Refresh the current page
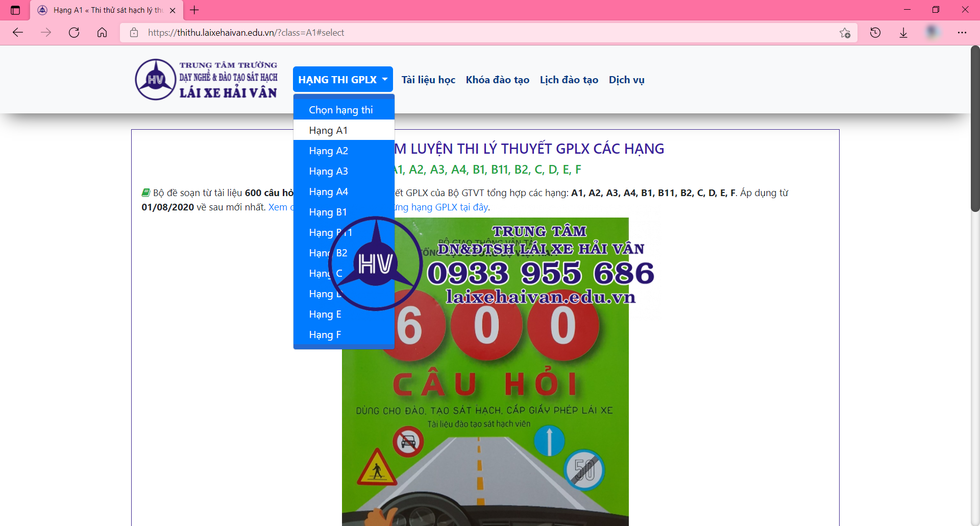The image size is (980, 526). coord(74,32)
